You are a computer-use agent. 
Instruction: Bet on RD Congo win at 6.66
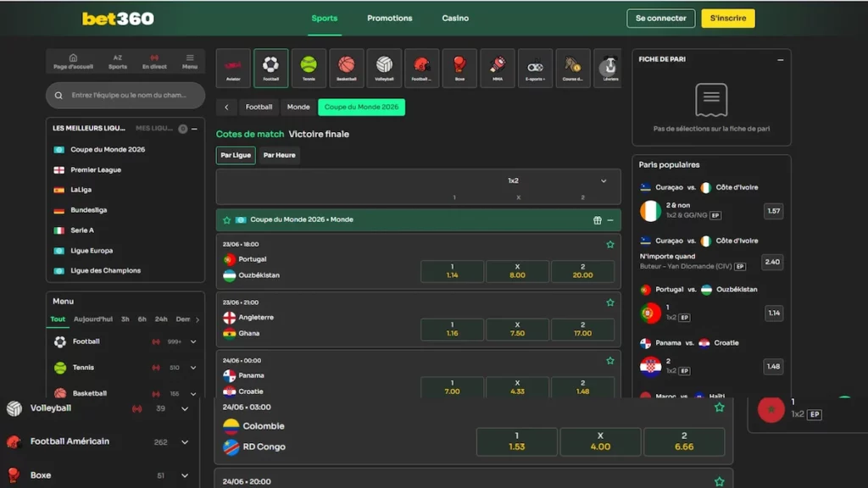coord(684,441)
